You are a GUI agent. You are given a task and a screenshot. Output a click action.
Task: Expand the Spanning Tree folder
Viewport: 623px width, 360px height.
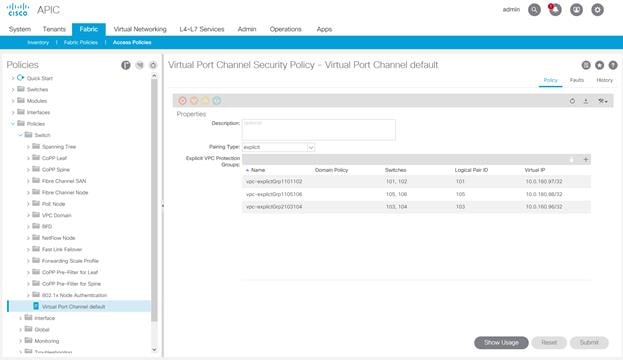[28, 147]
